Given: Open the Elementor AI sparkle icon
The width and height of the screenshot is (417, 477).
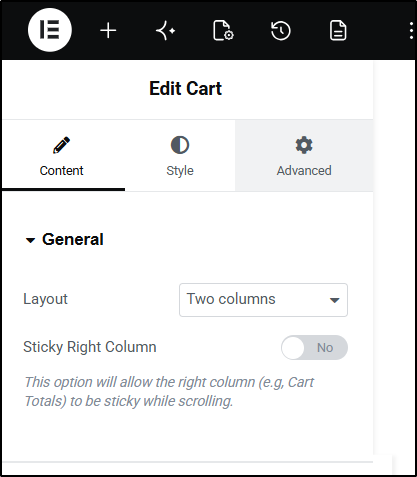Looking at the screenshot, I should click(x=166, y=31).
